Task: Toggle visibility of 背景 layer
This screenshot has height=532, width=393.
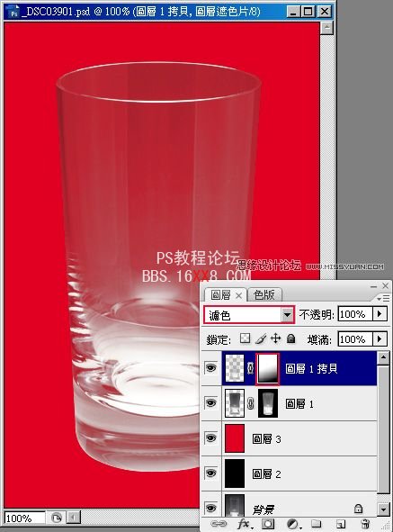Action: [210, 509]
